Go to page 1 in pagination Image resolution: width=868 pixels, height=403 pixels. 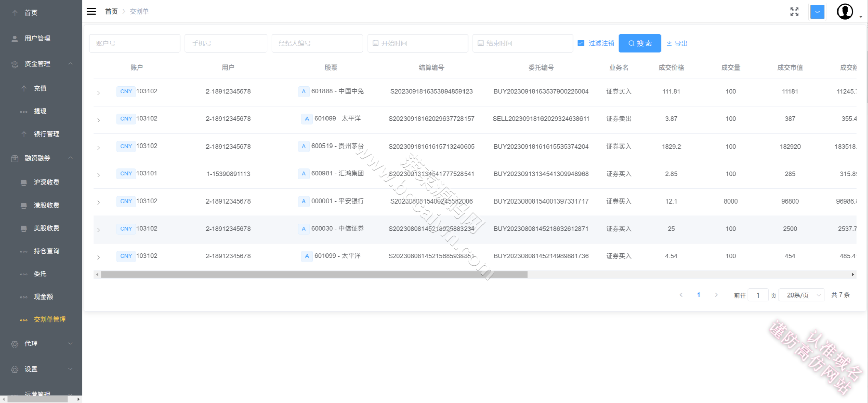(x=698, y=295)
